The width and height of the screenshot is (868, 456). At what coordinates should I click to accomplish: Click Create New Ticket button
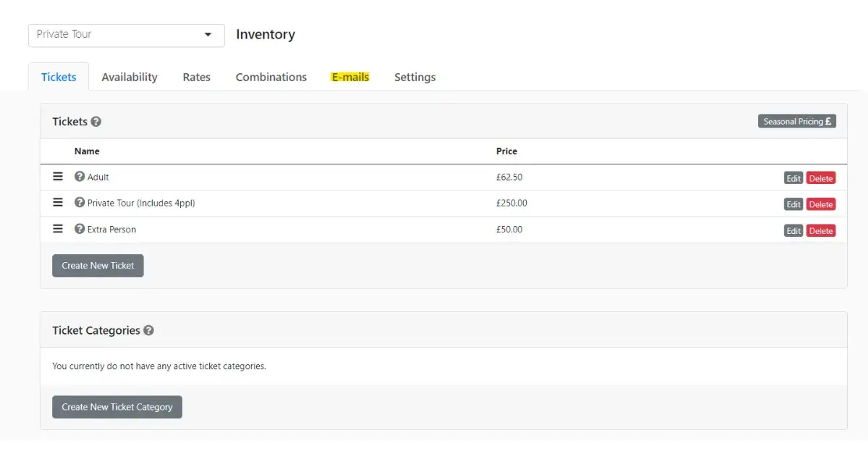pos(98,266)
